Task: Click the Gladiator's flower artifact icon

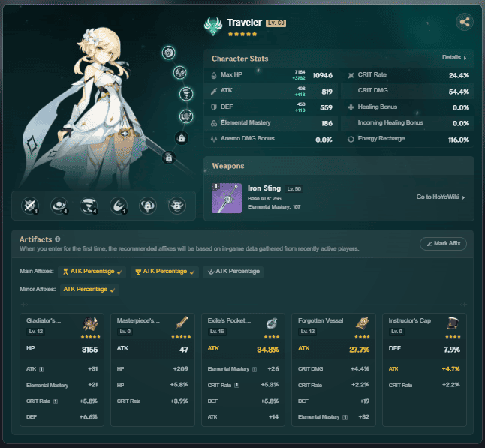Action: tap(90, 323)
